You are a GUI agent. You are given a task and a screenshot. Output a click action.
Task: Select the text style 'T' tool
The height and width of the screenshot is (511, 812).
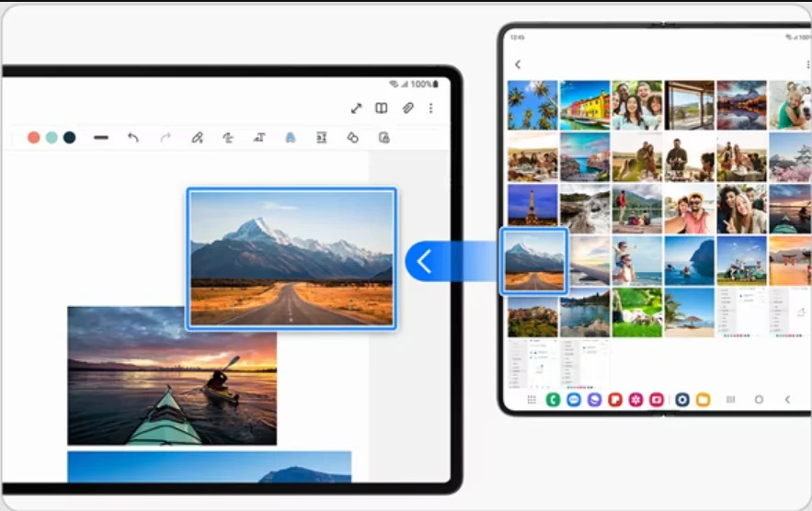point(259,138)
